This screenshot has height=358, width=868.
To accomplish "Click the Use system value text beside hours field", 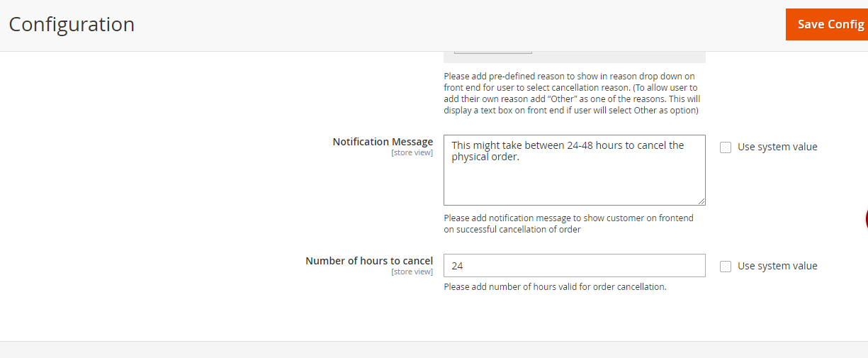I will 777,267.
